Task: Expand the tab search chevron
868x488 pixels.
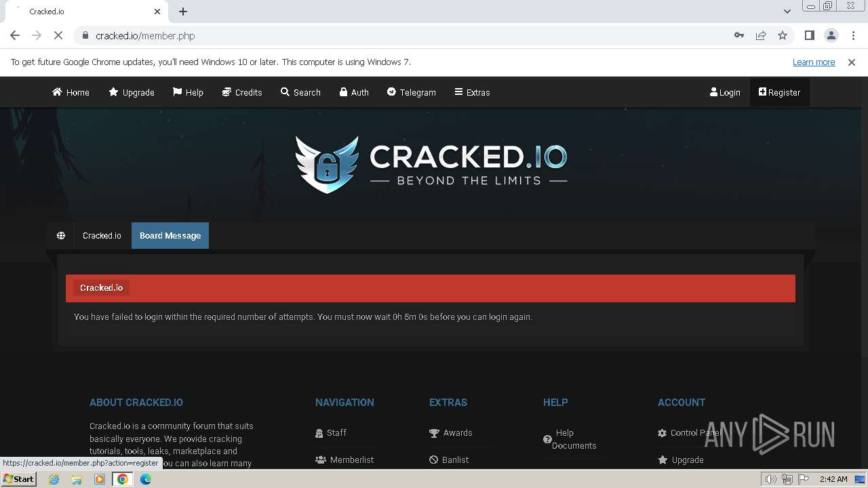Action: [787, 12]
